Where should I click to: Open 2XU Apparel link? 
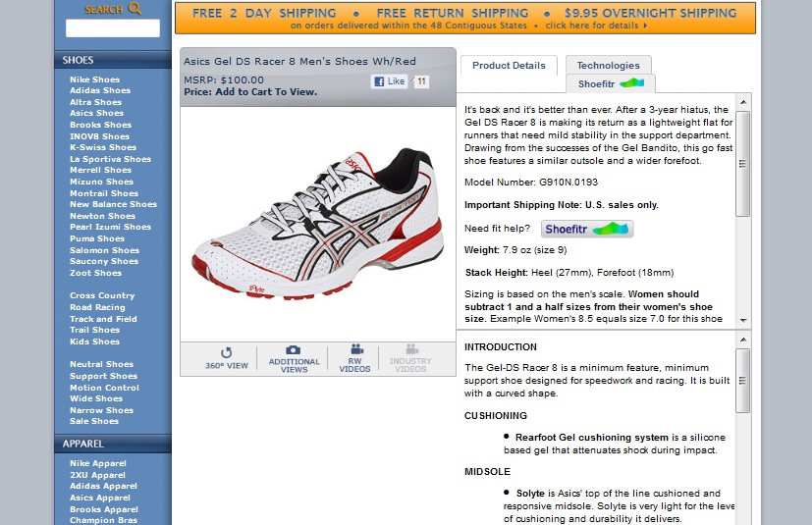(97, 475)
